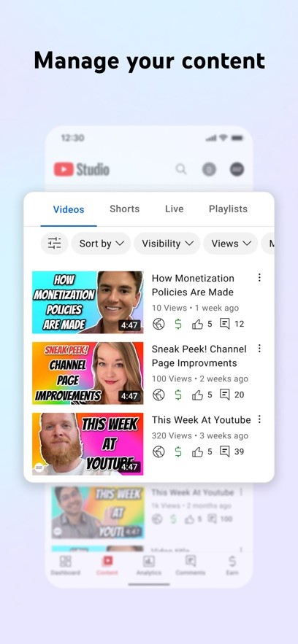Click comments icon showing 12 comments
The height and width of the screenshot is (644, 298).
pyautogui.click(x=224, y=324)
